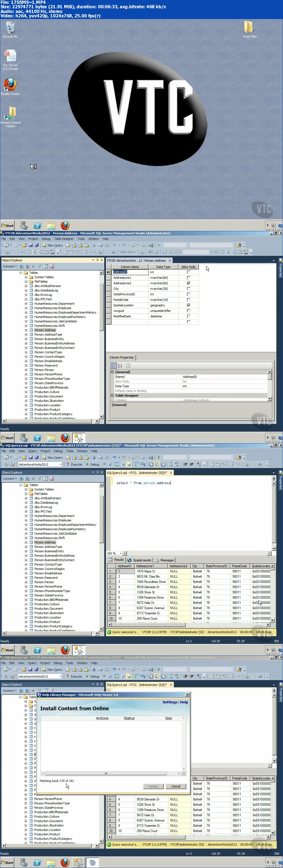Click the Undo arrow icon in the query results window
This screenshot has width=283, height=868.
point(114,457)
